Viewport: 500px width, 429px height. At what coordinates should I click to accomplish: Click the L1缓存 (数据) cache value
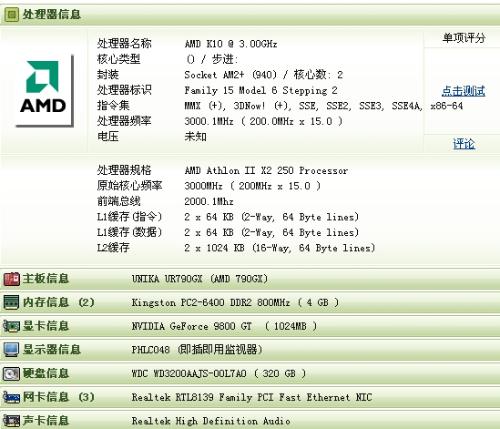(x=272, y=232)
